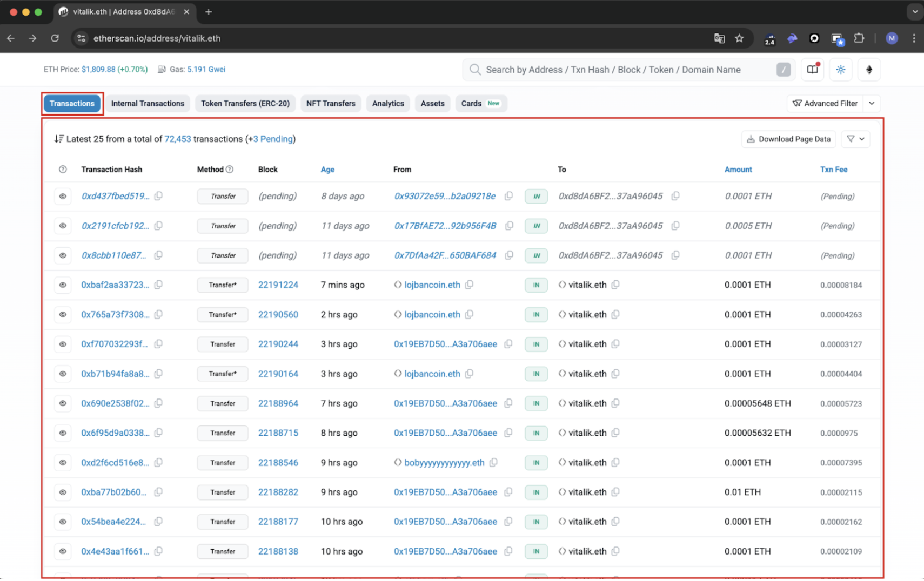Open the browser extensions puzzle icon
The image size is (924, 581).
pos(859,38)
